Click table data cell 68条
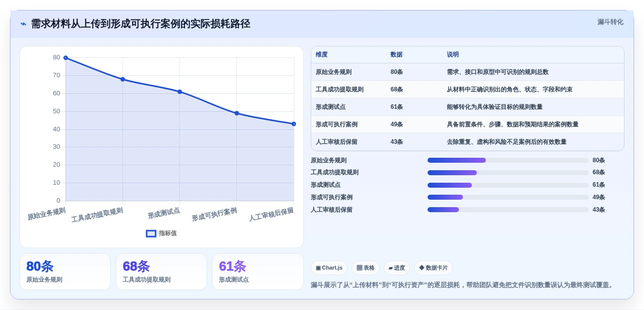The height and width of the screenshot is (310, 644). [x=397, y=89]
